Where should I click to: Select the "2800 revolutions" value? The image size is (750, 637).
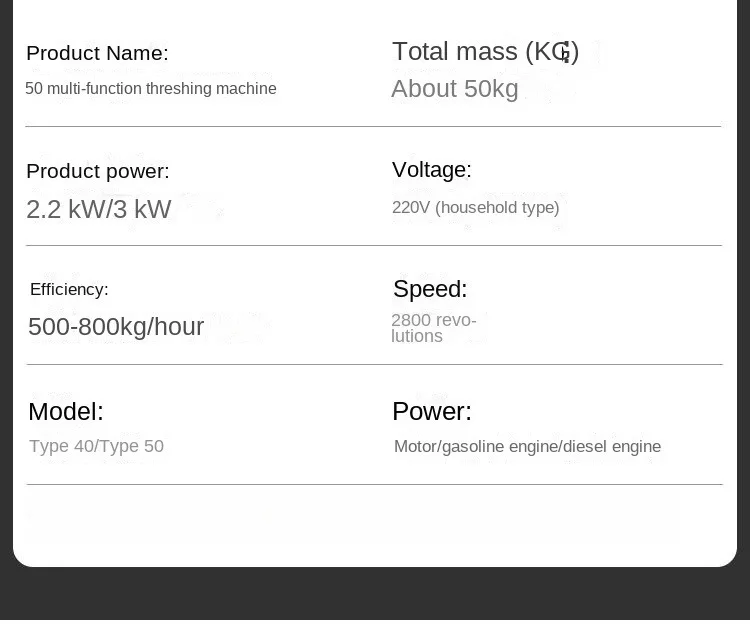coord(433,328)
